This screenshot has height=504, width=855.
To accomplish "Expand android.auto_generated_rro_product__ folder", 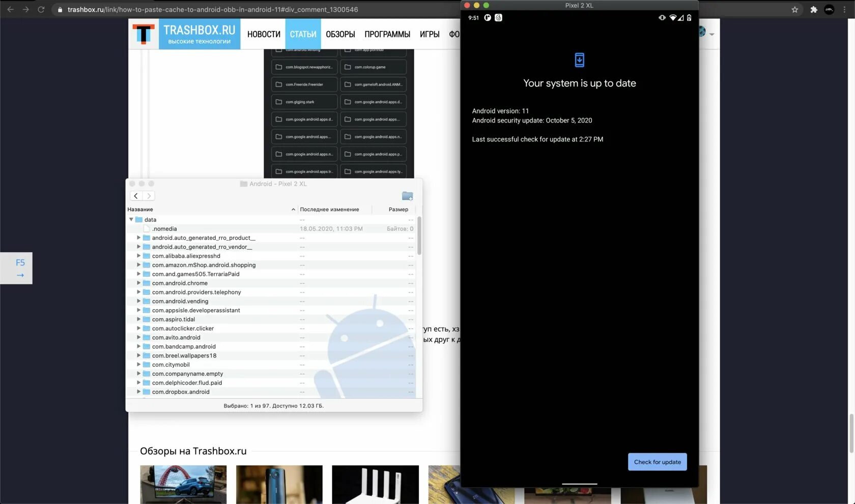I will tap(138, 238).
